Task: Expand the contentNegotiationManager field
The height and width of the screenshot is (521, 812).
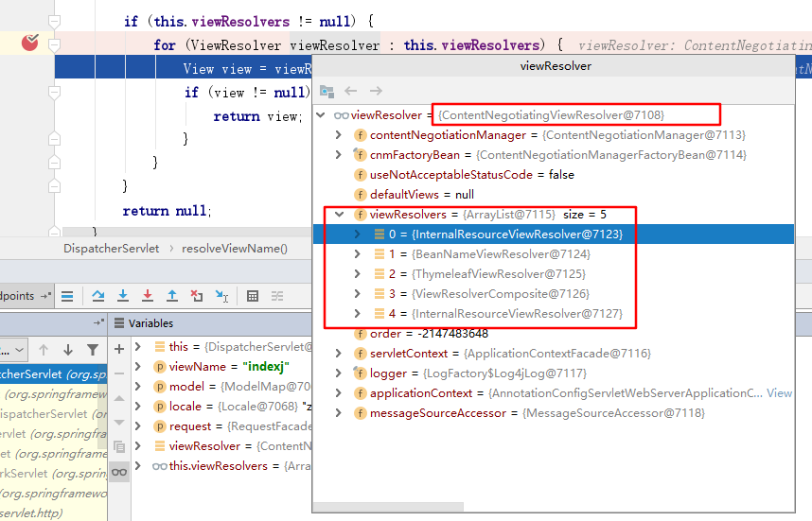Action: [x=339, y=135]
